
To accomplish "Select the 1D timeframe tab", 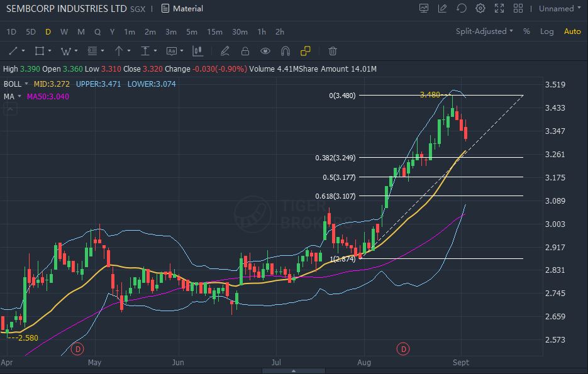I will pyautogui.click(x=11, y=32).
